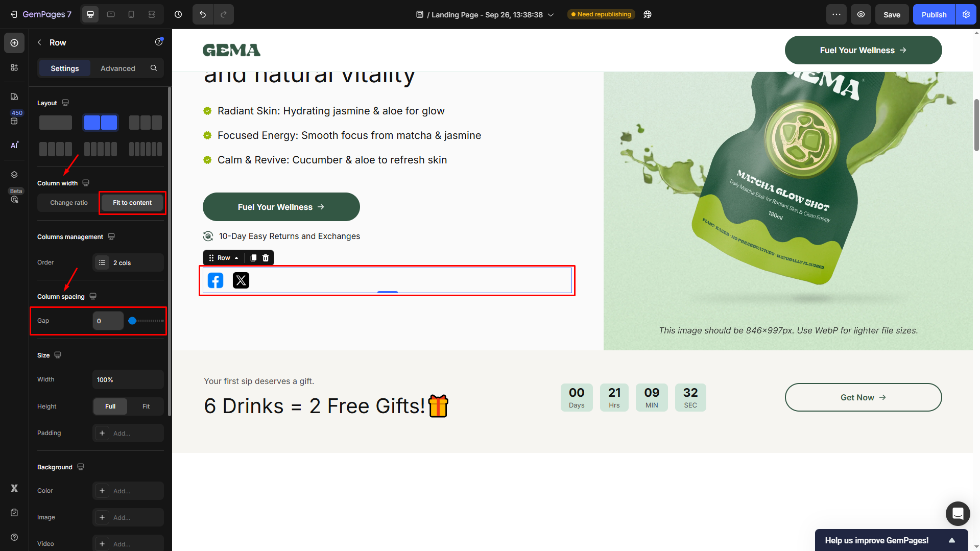Screen dimensions: 980x551
Task: Choose the six-column layout
Action: coord(146,149)
